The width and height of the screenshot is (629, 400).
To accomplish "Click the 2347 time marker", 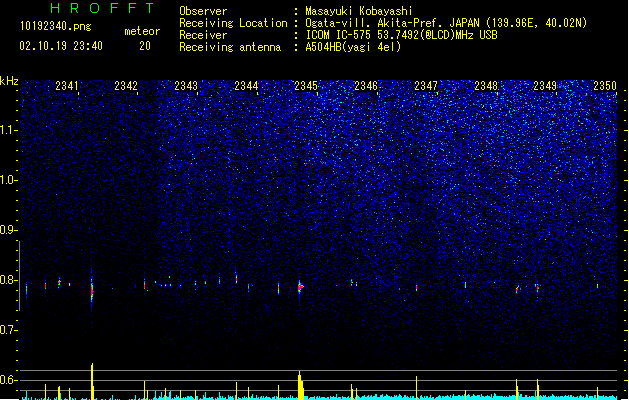I will (426, 86).
